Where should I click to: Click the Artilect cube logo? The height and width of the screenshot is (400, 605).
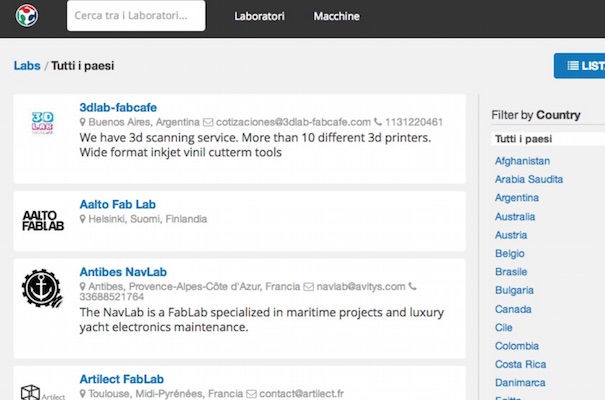tap(42, 392)
